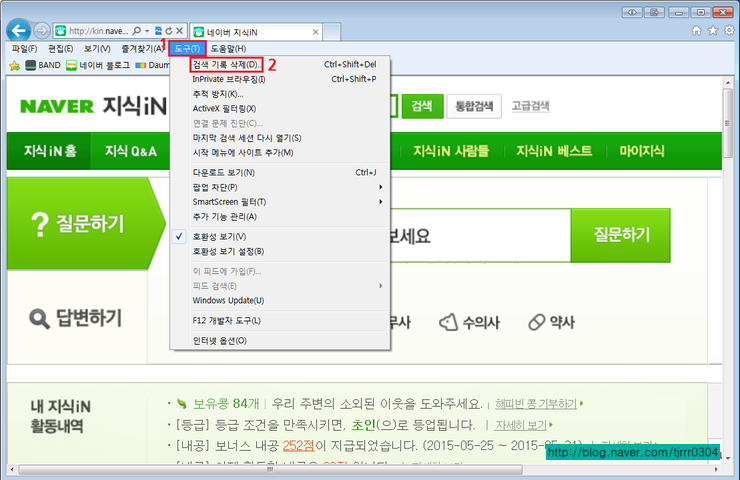Click the horizontal scrollbar thumb
Screen dimensions: 740x480
[x=270, y=470]
